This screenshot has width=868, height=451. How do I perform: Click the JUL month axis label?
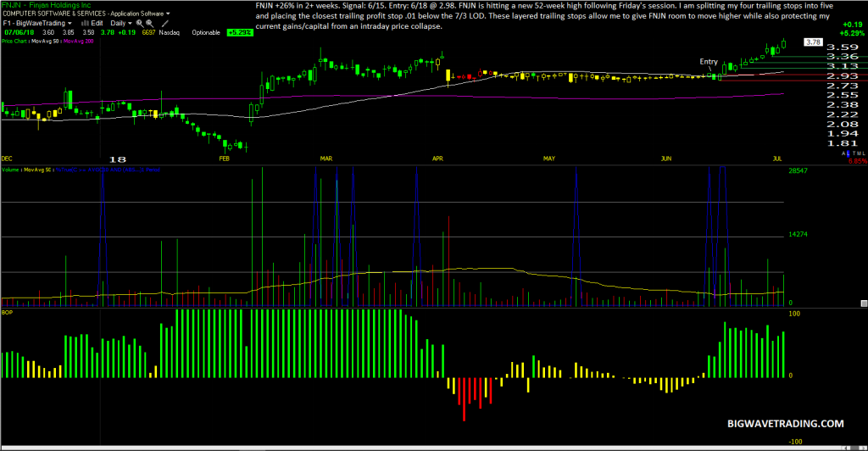[777, 159]
